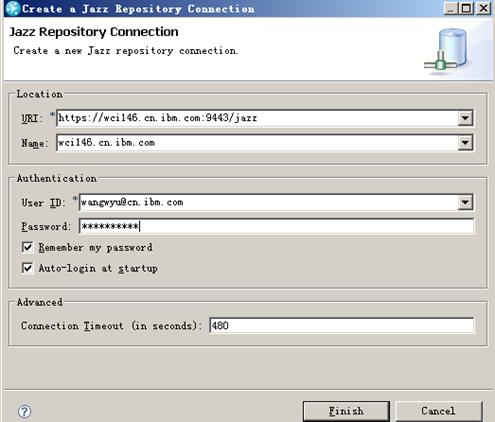
Task: Disable Auto-login at startup checkbox
Action: click(x=27, y=268)
